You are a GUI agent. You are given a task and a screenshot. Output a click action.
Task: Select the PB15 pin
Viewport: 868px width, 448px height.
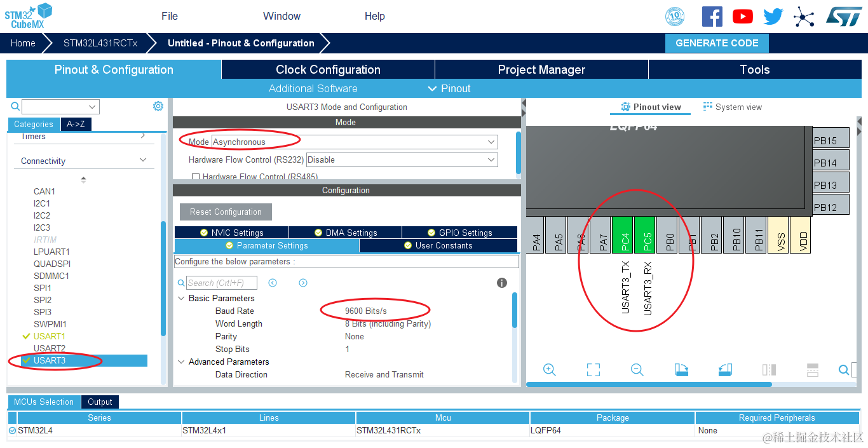pyautogui.click(x=831, y=137)
